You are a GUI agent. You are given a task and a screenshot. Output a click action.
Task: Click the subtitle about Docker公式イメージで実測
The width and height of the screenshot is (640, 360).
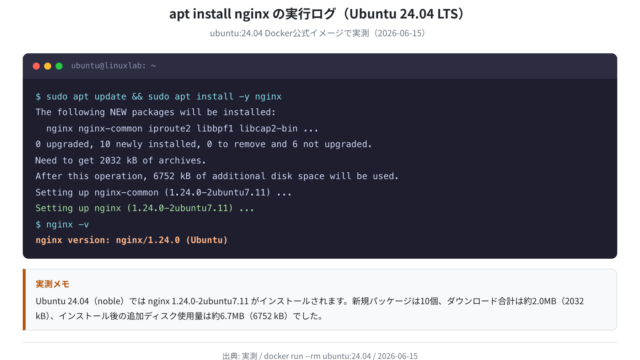(x=317, y=33)
